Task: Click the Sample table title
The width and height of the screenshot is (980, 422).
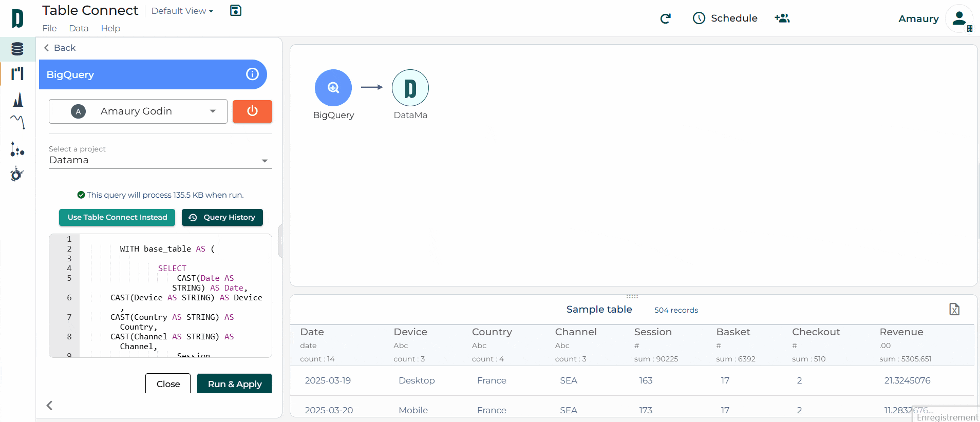Action: [x=599, y=310]
